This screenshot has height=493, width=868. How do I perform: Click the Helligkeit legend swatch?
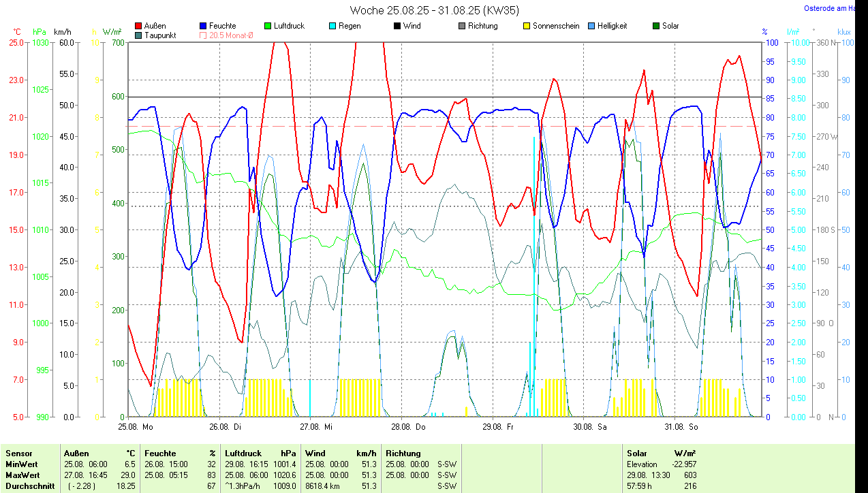click(591, 26)
